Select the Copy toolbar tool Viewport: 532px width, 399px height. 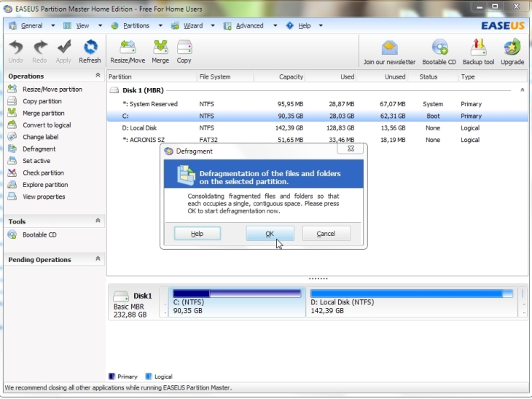click(x=184, y=52)
